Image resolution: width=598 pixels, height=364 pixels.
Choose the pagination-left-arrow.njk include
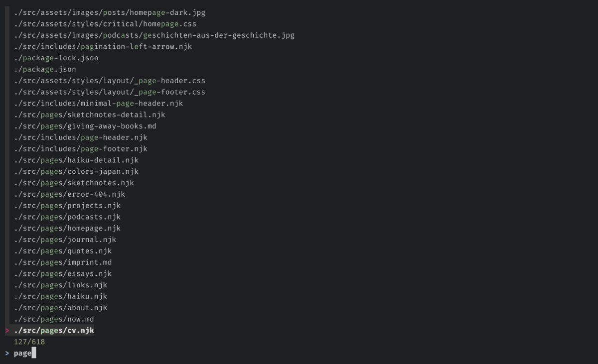103,46
